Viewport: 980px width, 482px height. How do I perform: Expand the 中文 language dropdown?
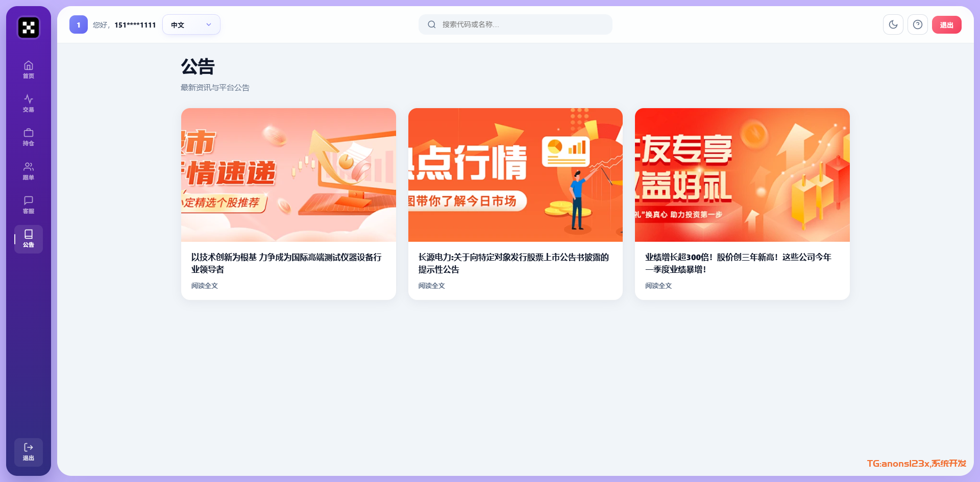(191, 24)
